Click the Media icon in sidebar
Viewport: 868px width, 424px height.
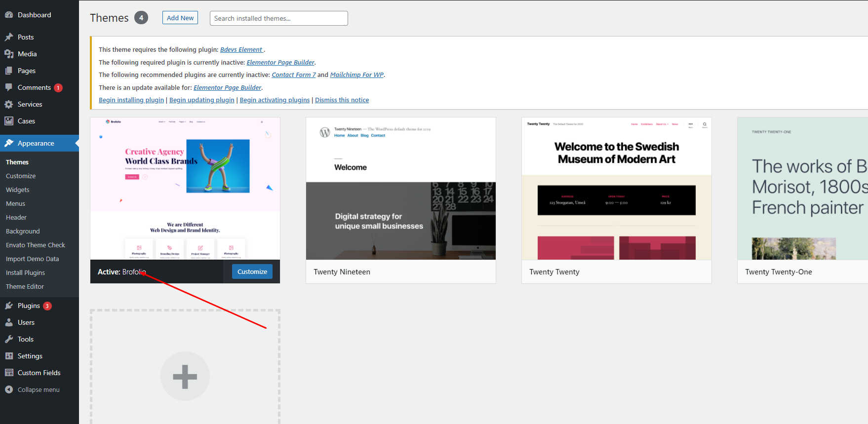[9, 54]
